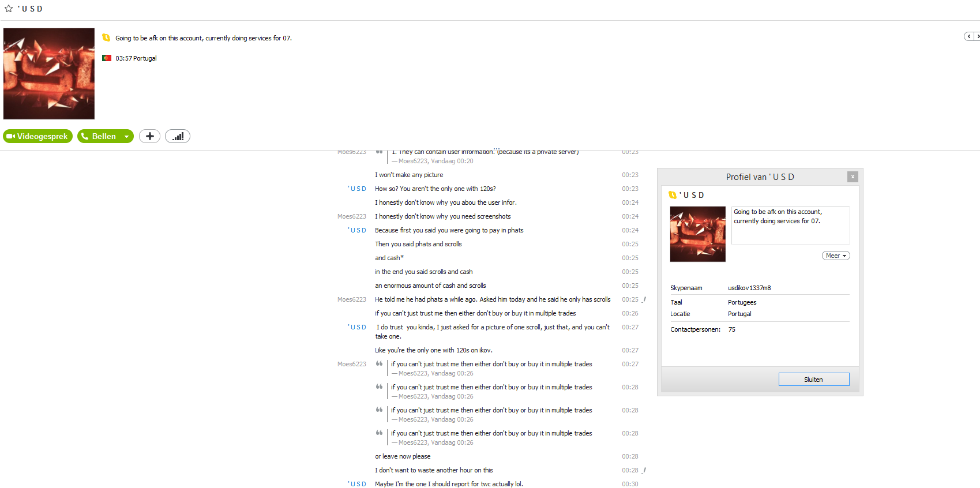Screen dimensions: 980x488
Task: Click message 'an enormous amount of cash and scrolls'
Action: [x=430, y=286]
